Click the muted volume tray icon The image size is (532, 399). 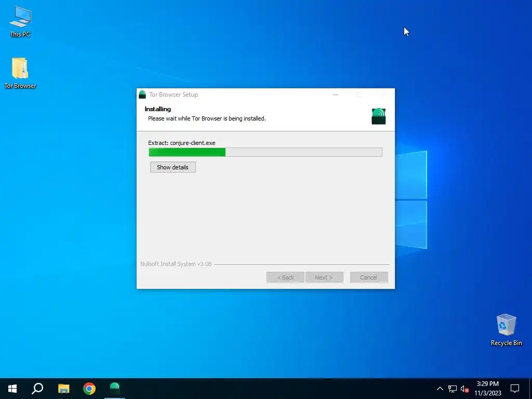click(x=464, y=389)
